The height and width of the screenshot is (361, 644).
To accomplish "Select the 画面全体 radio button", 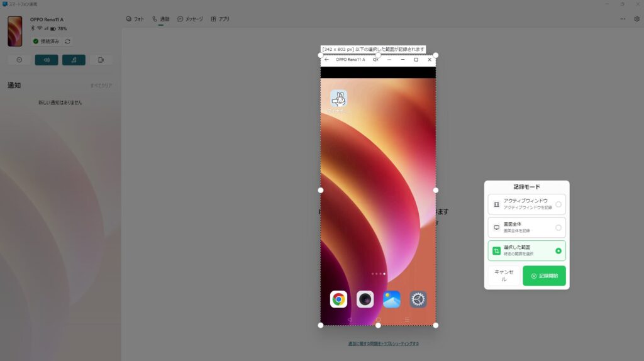I will coord(558,228).
